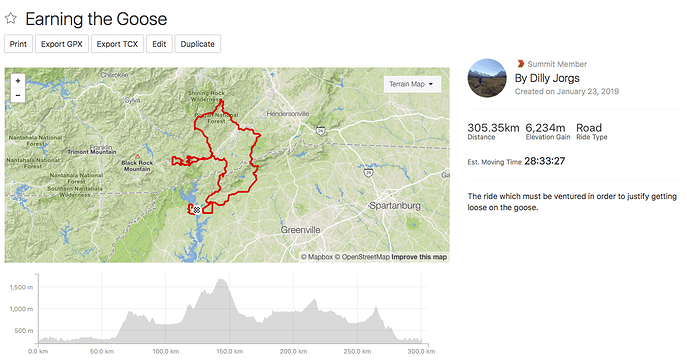Viewport: 689px width, 363px height.
Task: Edit this route
Action: pos(159,44)
